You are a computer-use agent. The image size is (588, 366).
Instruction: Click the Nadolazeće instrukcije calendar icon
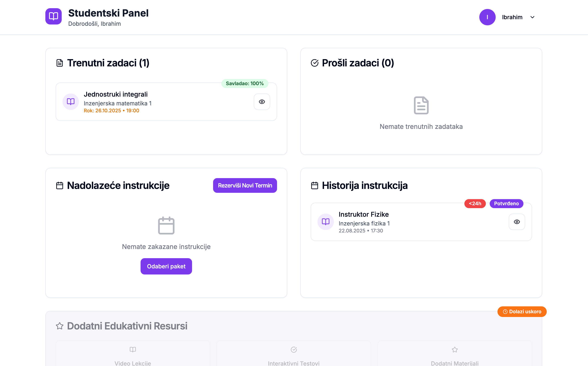pyautogui.click(x=59, y=185)
